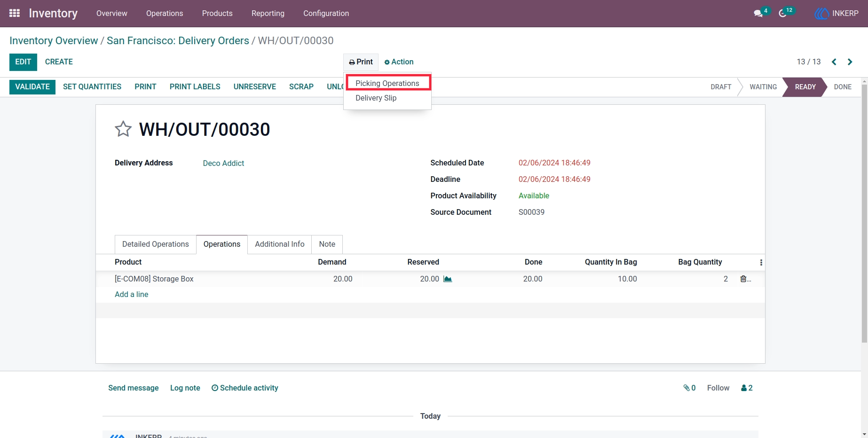This screenshot has height=438, width=868.
Task: Select the Operations tab
Action: point(222,244)
